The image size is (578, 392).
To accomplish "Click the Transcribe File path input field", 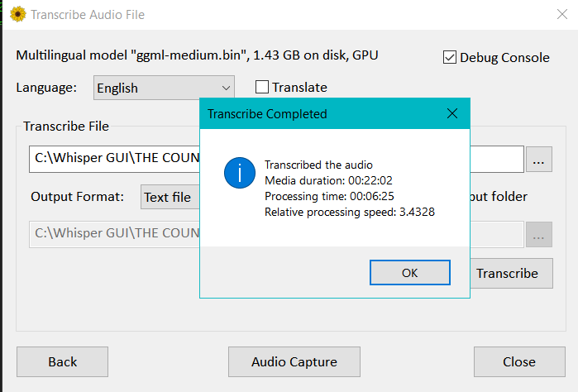I will tap(114, 160).
